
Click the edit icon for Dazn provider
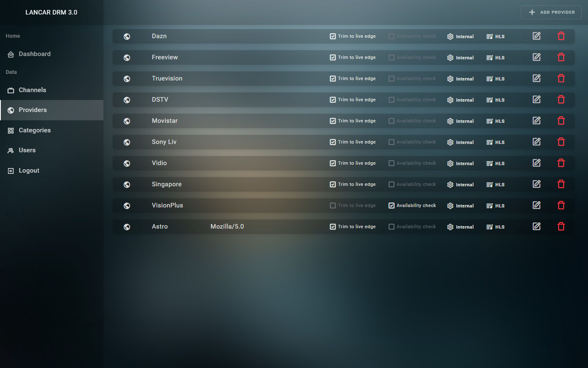pos(537,36)
